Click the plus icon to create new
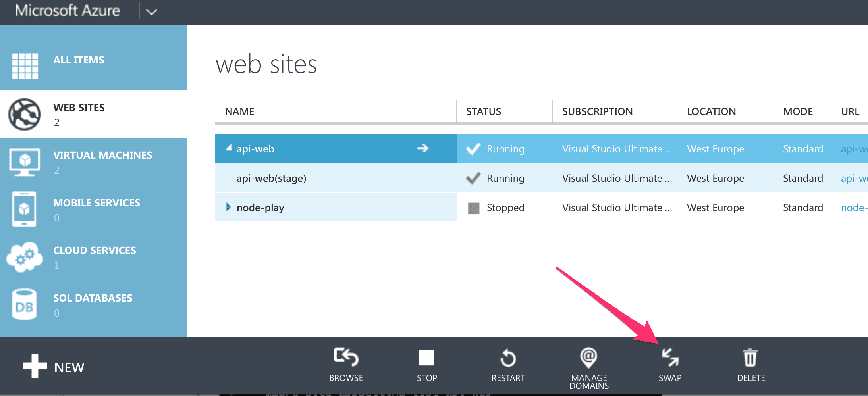The height and width of the screenshot is (396, 868). (x=35, y=365)
